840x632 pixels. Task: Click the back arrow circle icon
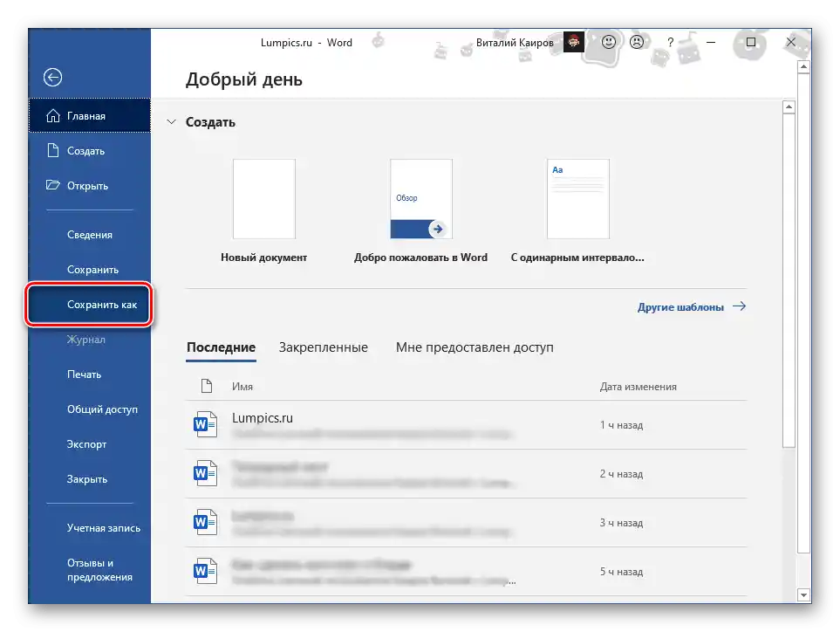pyautogui.click(x=52, y=77)
